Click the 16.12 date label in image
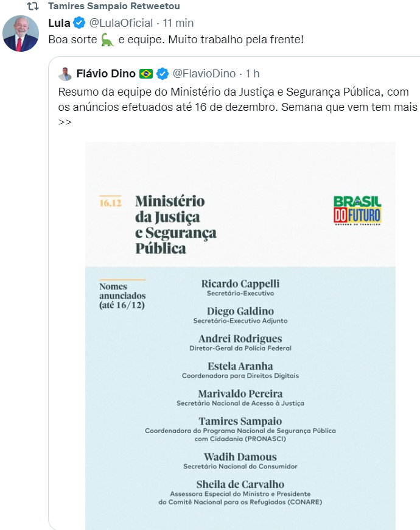This screenshot has width=420, height=530. 111,203
